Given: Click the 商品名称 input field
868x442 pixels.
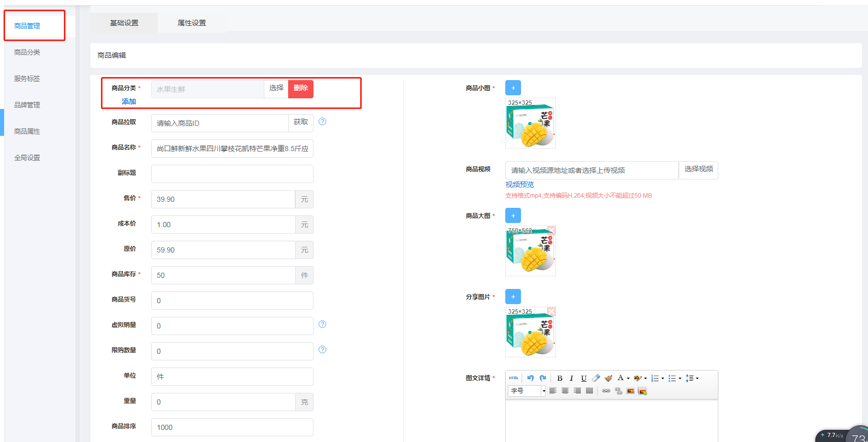Looking at the screenshot, I should (x=232, y=149).
